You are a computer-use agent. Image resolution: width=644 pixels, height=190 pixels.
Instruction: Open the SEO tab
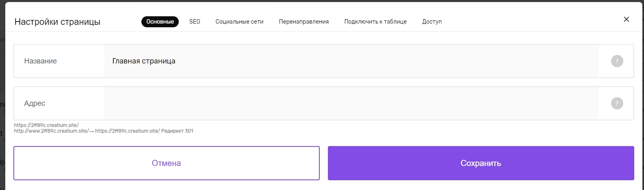coord(195,22)
